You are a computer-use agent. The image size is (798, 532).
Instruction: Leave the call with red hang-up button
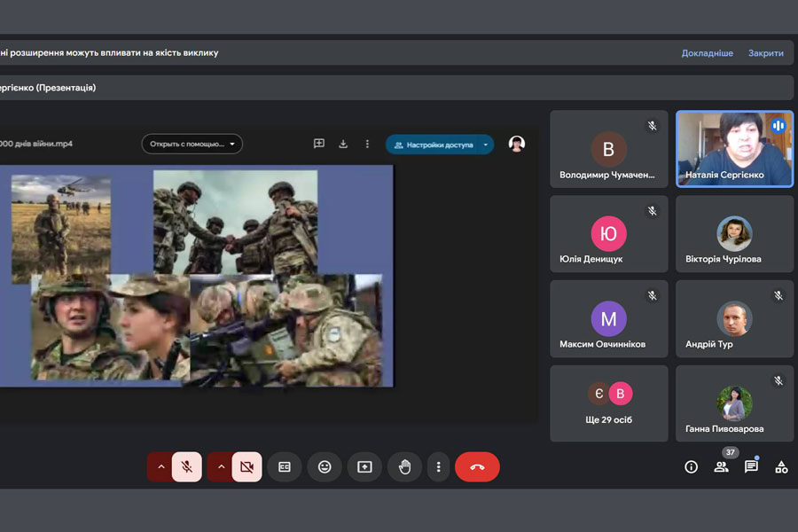click(477, 466)
